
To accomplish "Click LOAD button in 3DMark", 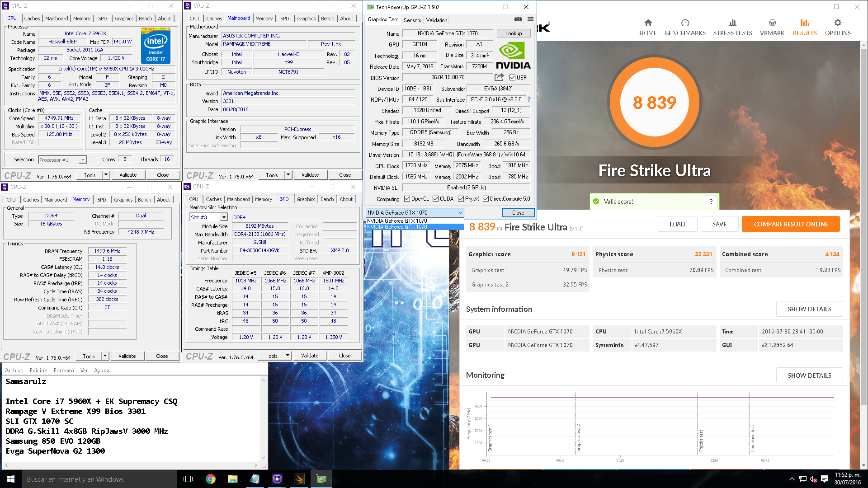I will 677,224.
